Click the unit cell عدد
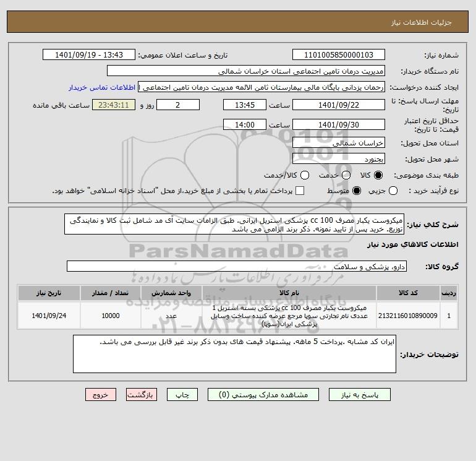The image size is (476, 461). click(x=171, y=316)
